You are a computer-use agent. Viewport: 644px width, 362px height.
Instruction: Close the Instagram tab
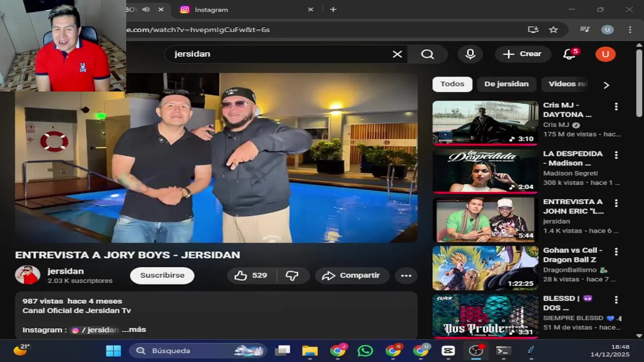(310, 10)
